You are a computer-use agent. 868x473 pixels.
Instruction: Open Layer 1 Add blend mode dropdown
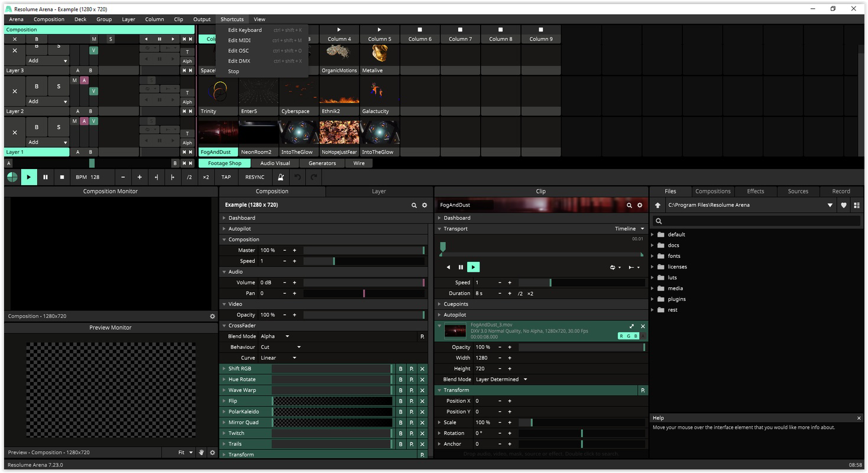point(47,142)
